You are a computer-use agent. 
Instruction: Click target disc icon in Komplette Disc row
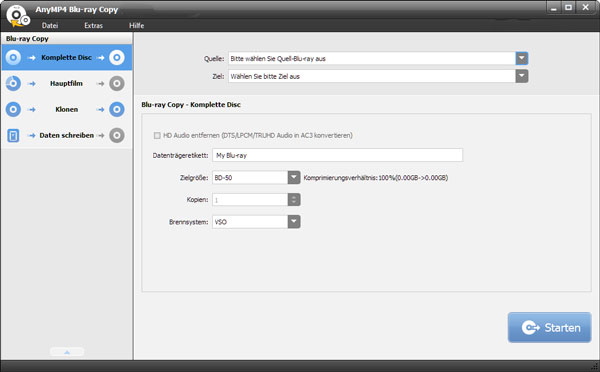click(x=117, y=57)
